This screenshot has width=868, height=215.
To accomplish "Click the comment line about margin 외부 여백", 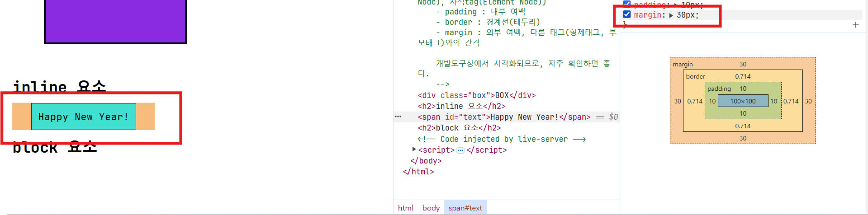I will point(517,37).
